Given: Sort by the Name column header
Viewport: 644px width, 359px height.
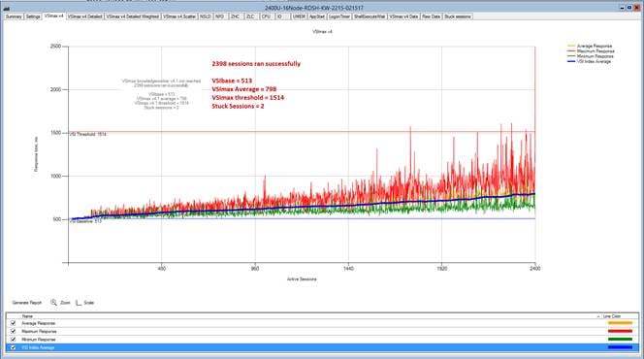Looking at the screenshot, I should coord(27,316).
